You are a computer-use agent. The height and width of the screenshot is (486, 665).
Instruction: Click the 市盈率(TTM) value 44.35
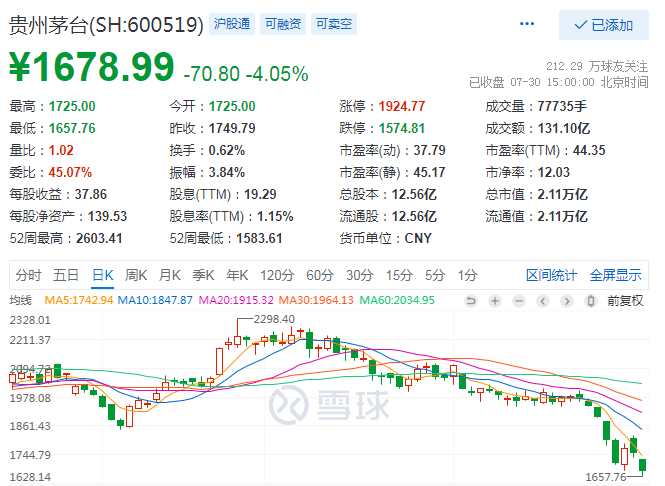coord(589,150)
